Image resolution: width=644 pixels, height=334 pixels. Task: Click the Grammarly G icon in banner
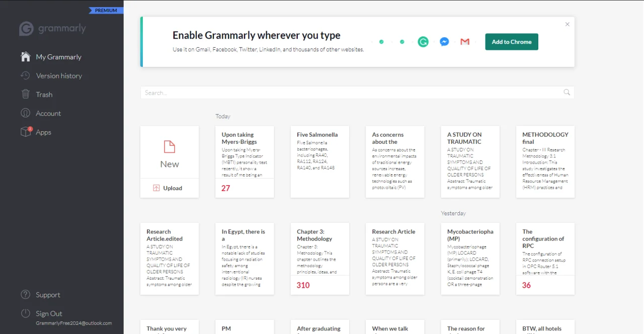coord(423,42)
